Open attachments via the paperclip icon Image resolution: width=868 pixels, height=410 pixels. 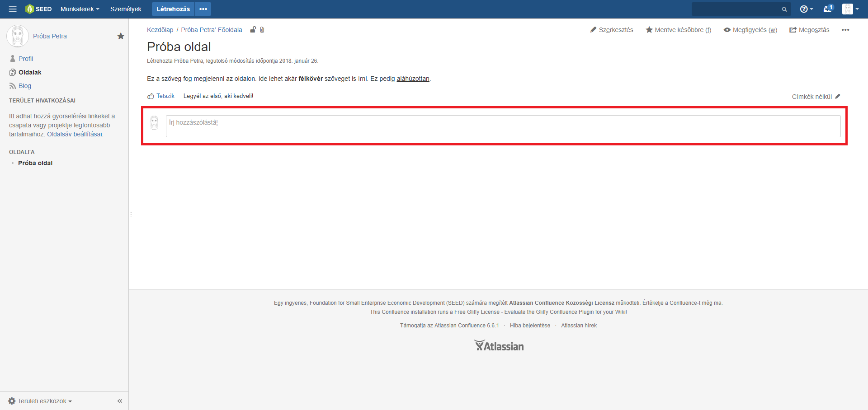coord(262,30)
